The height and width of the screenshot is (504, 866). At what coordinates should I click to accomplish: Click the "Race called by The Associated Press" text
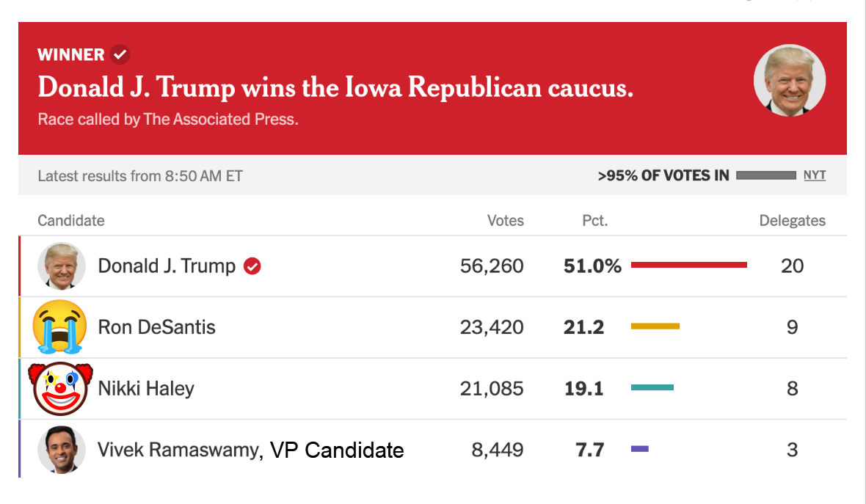coord(168,119)
